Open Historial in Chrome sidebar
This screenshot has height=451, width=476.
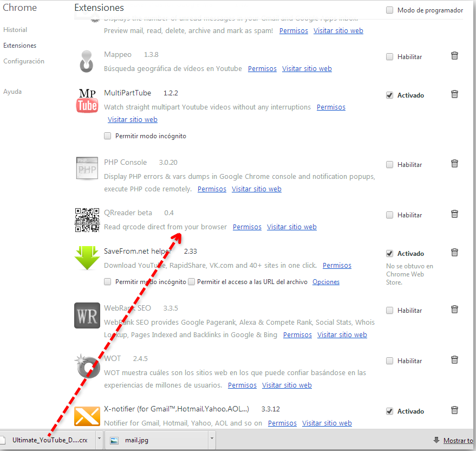[15, 30]
